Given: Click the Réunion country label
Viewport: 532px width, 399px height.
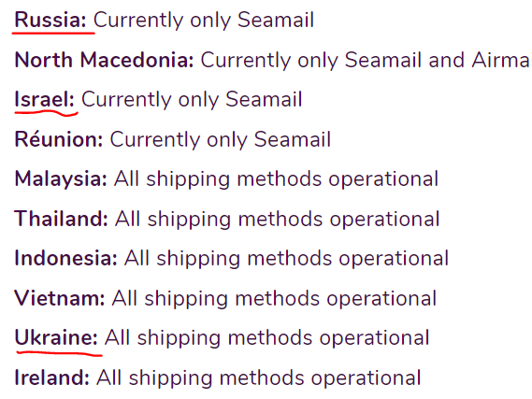Looking at the screenshot, I should point(59,139).
